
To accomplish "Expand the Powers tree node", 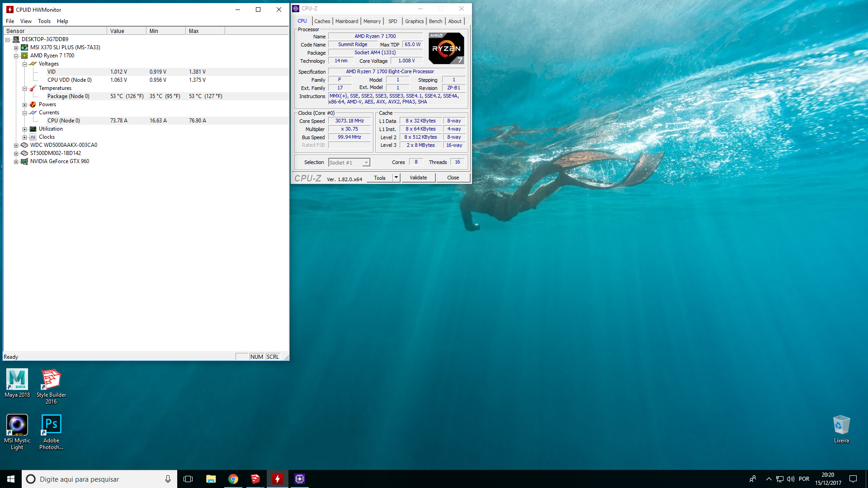I will (x=25, y=104).
